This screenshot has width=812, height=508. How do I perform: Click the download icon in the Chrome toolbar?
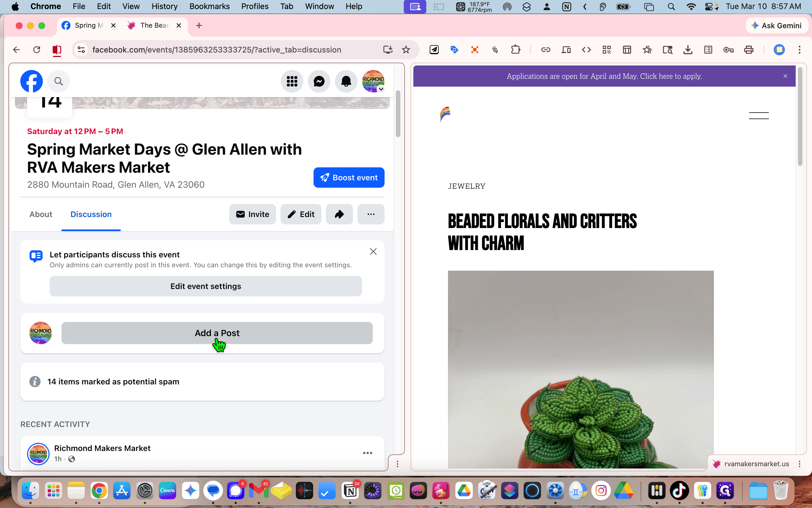[x=687, y=50]
